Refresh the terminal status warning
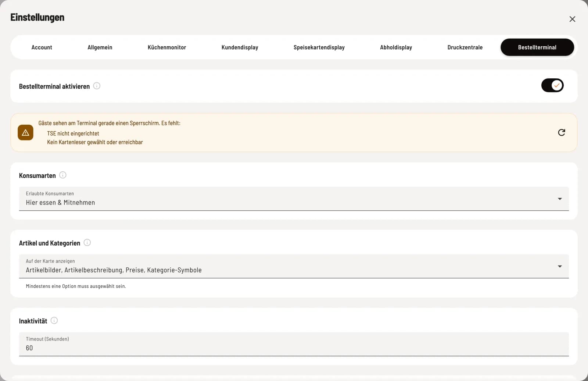Viewport: 588px width, 381px height. pos(562,132)
